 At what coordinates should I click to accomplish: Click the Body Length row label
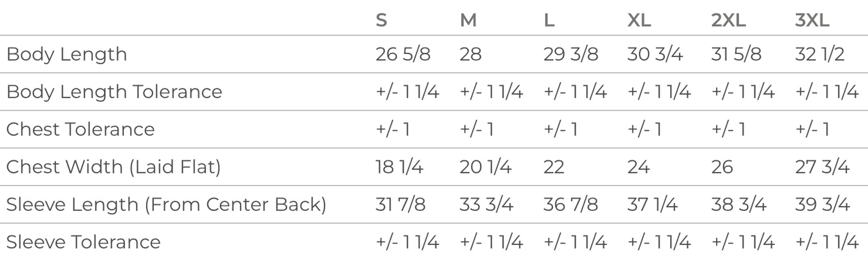coord(67,55)
